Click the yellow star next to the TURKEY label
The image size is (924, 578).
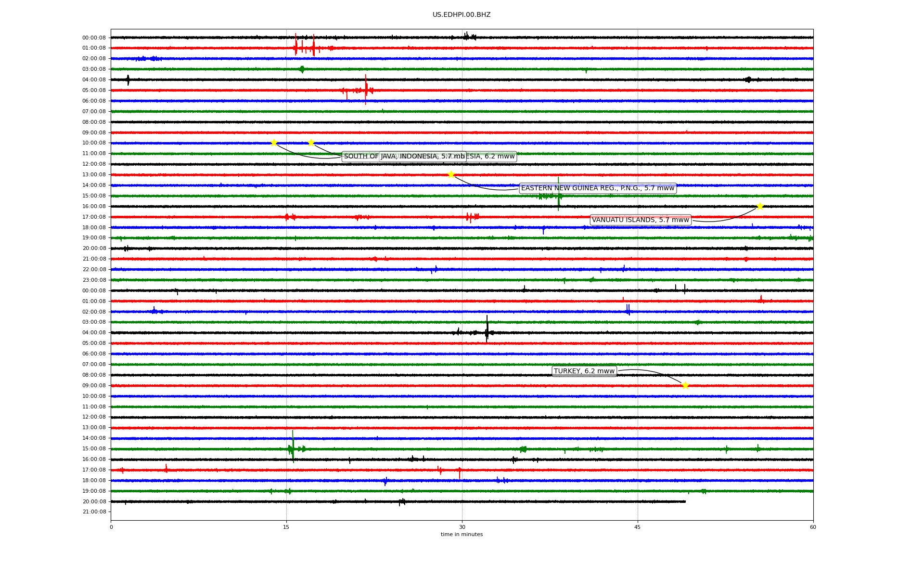pos(685,385)
